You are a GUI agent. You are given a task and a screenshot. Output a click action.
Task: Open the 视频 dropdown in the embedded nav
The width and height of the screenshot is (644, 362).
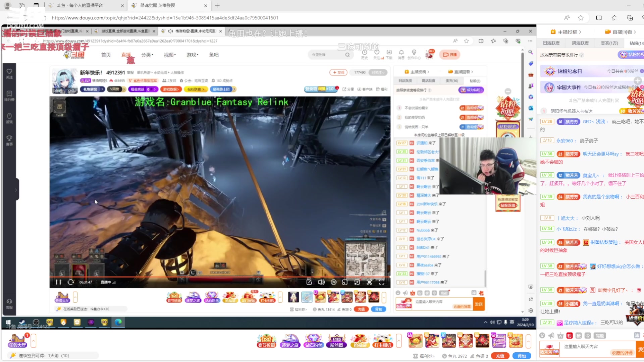pyautogui.click(x=170, y=55)
